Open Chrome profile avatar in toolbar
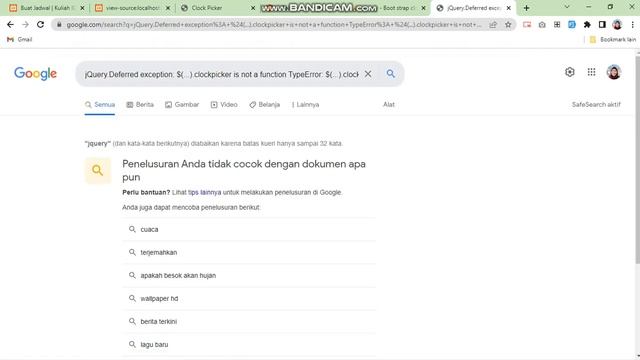 [x=617, y=24]
